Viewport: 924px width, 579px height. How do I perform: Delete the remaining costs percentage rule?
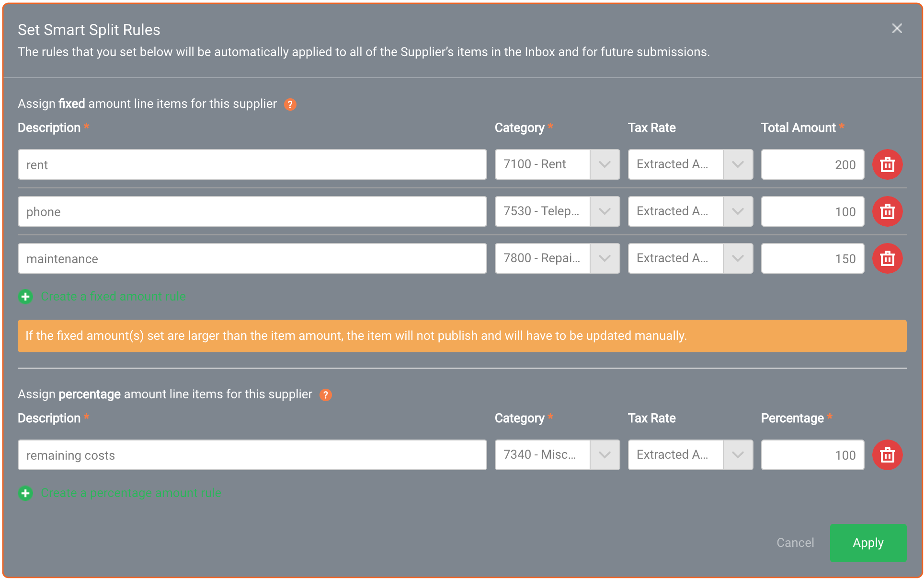pos(887,455)
